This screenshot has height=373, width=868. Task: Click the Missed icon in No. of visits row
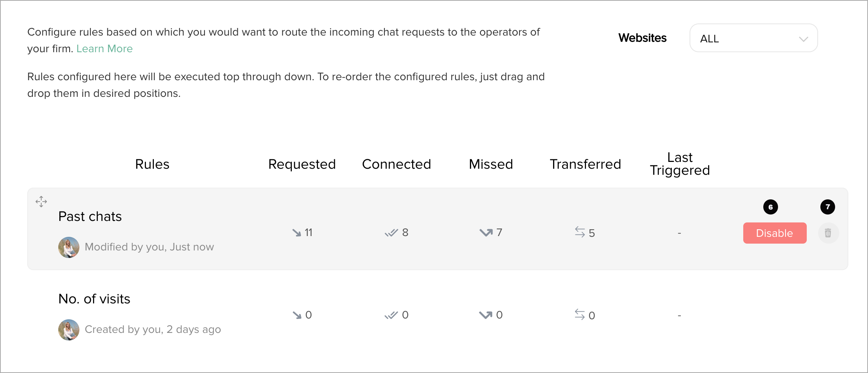pos(486,315)
